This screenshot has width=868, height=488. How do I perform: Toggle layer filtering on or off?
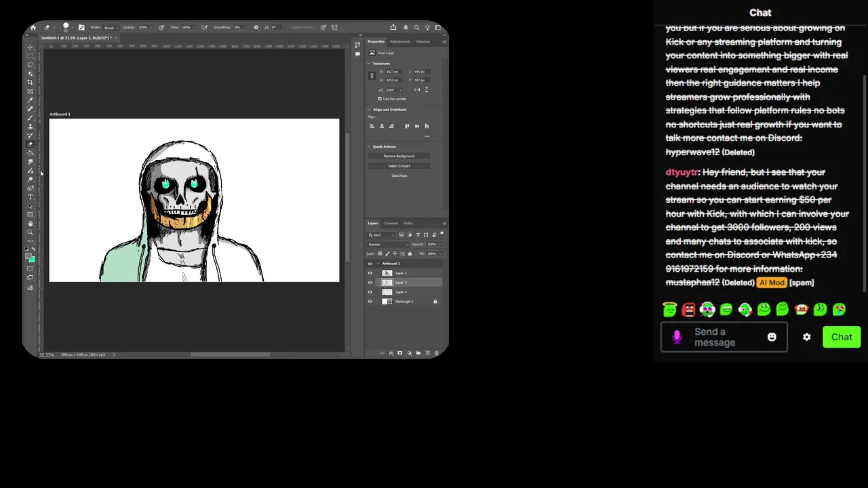coord(442,233)
